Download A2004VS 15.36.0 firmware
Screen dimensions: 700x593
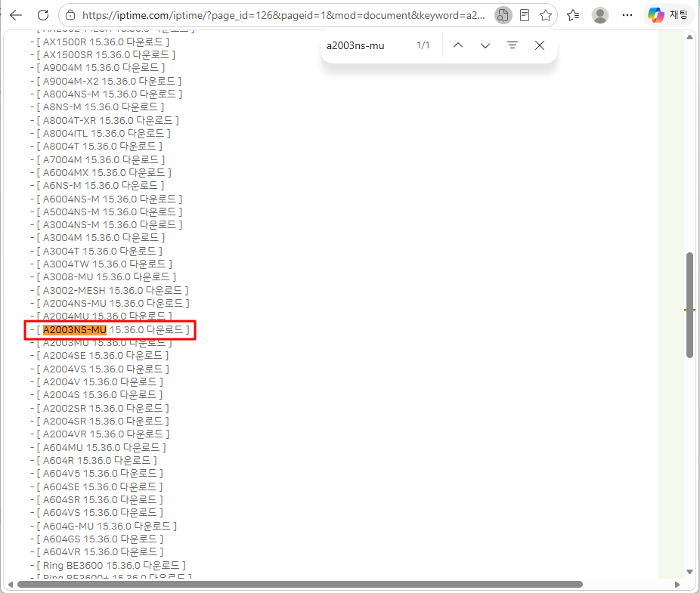(103, 369)
